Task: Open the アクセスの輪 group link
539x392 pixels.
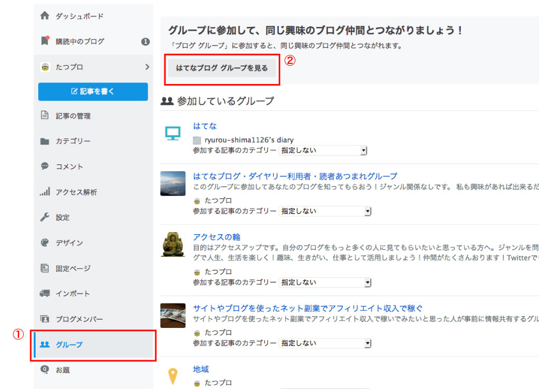Action: click(217, 237)
